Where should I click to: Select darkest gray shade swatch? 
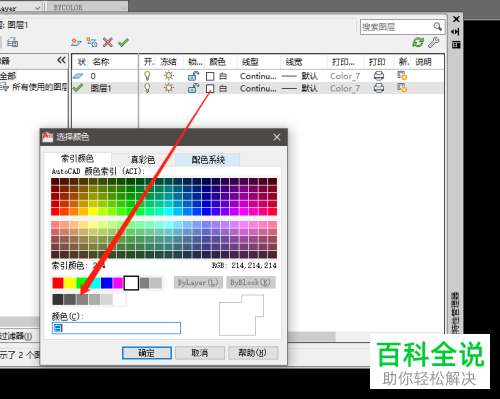point(58,299)
